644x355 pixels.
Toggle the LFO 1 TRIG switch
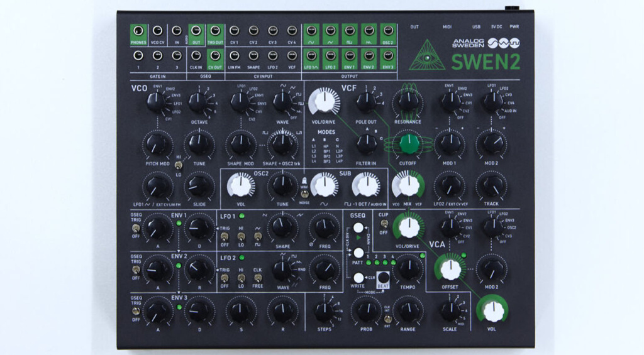pos(225,236)
